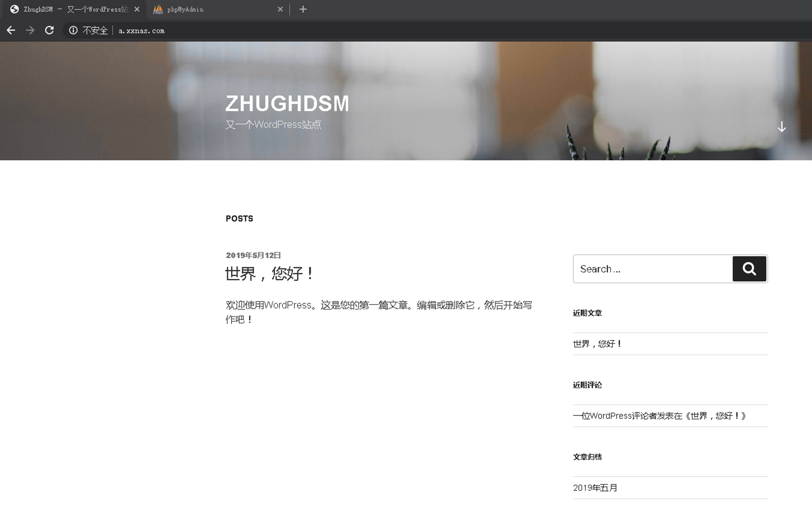Click the ZHUGHDSM site title link
Image resolution: width=812 pixels, height=519 pixels.
[287, 103]
